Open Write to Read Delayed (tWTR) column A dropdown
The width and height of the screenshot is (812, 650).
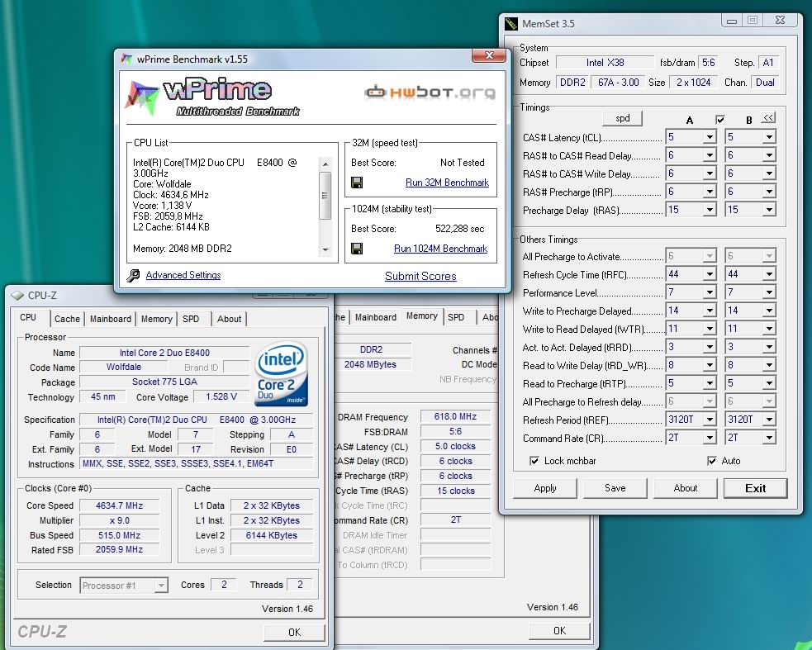710,329
